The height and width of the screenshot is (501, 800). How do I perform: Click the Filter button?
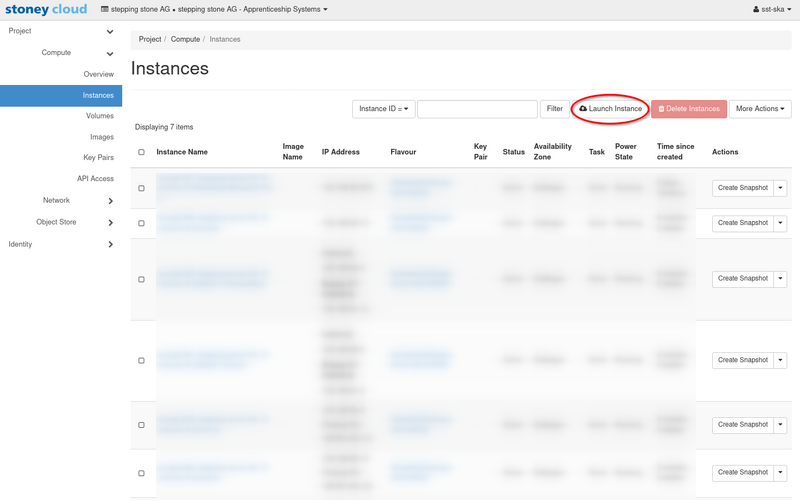click(554, 109)
